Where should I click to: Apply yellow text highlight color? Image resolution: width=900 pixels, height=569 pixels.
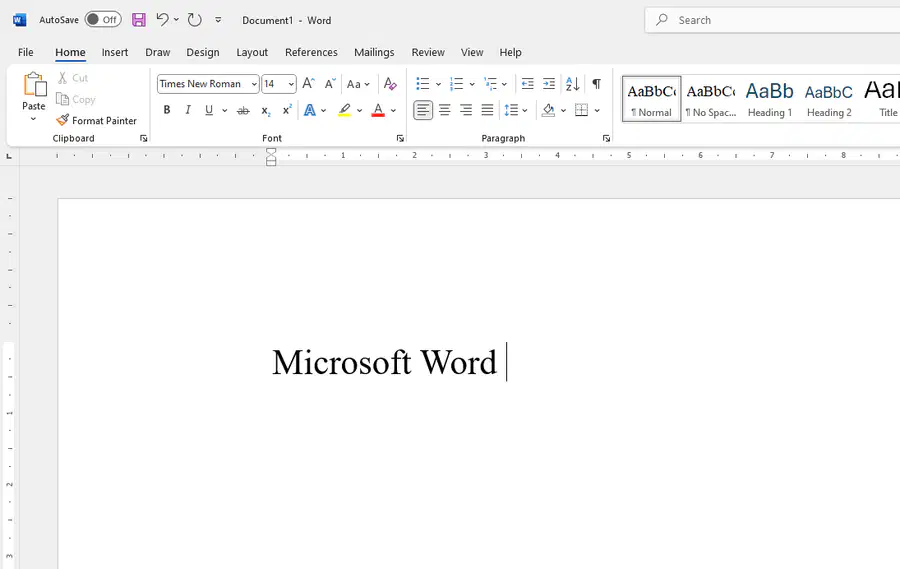pos(344,110)
